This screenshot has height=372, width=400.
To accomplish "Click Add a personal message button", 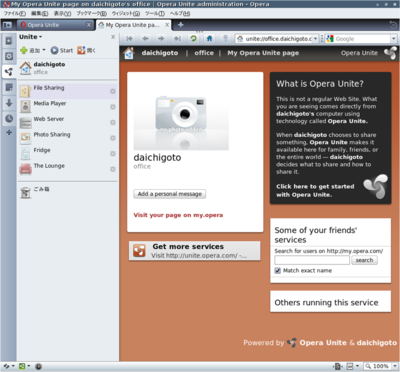I will [x=170, y=194].
